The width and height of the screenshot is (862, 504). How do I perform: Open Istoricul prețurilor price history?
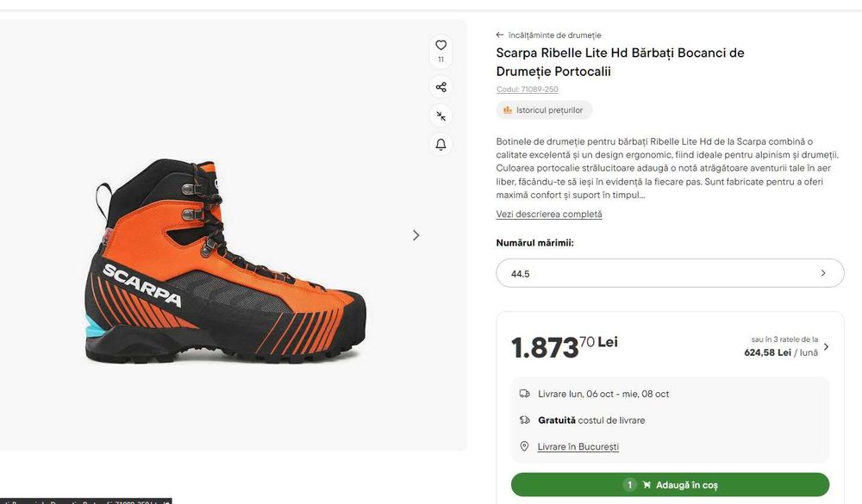click(544, 110)
